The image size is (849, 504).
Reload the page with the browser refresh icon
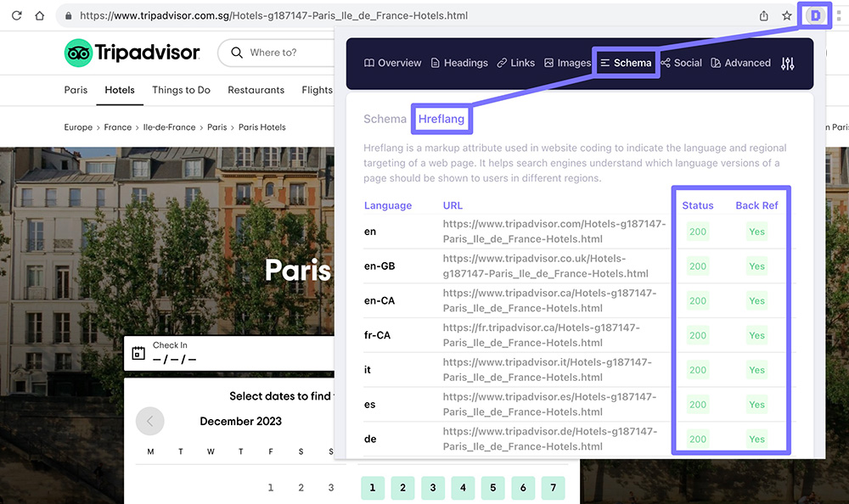17,16
